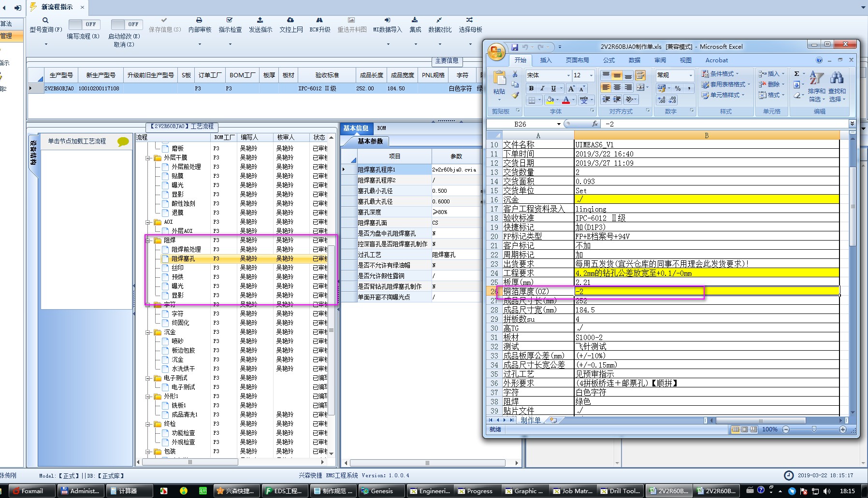Open the Excel font name dropdown
The height and width of the screenshot is (498, 868).
click(x=568, y=75)
